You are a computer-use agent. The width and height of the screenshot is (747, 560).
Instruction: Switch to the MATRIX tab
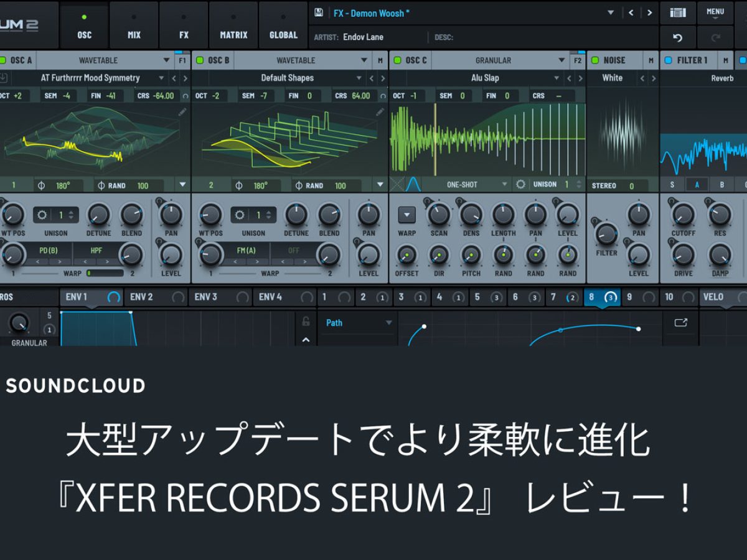(233, 26)
